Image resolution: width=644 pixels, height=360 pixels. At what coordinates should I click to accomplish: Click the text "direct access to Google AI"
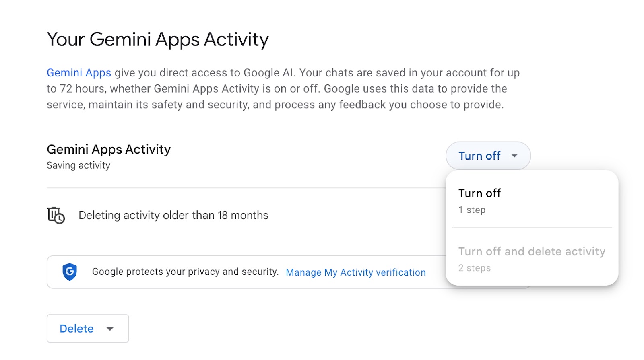click(227, 73)
